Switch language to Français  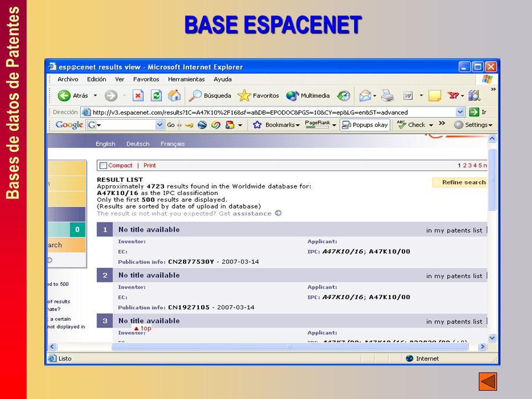pos(173,144)
